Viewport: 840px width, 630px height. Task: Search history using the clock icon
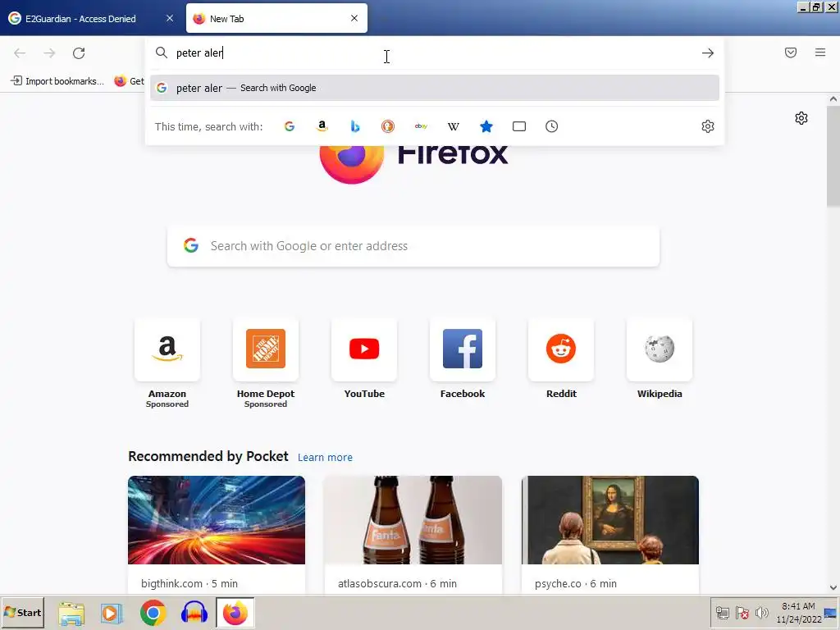pyautogui.click(x=552, y=126)
